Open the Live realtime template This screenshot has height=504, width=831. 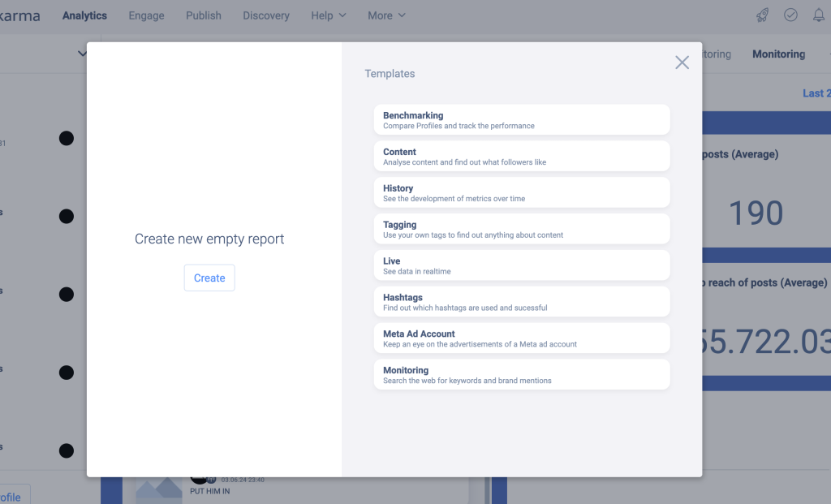(522, 265)
